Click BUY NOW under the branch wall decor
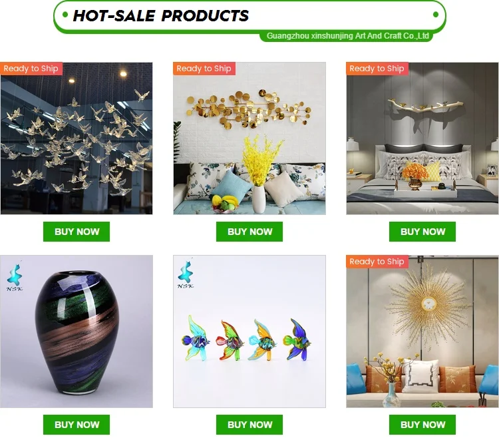 [x=422, y=232]
